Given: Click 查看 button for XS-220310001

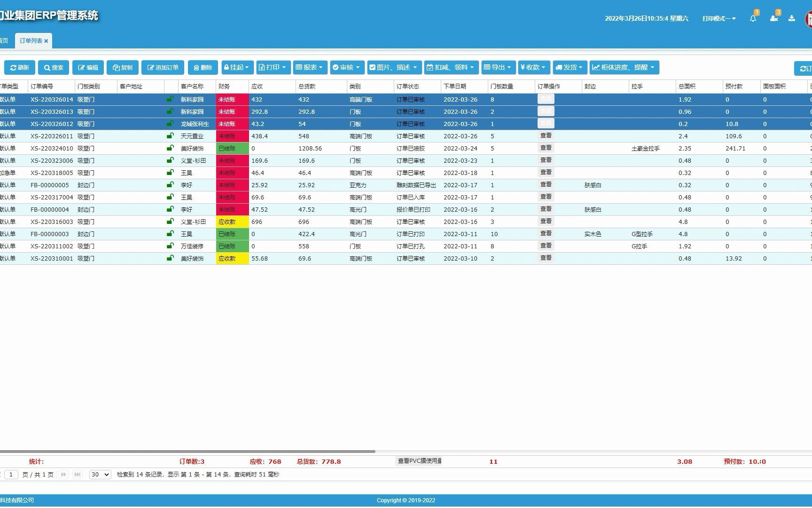Looking at the screenshot, I should pyautogui.click(x=546, y=258).
